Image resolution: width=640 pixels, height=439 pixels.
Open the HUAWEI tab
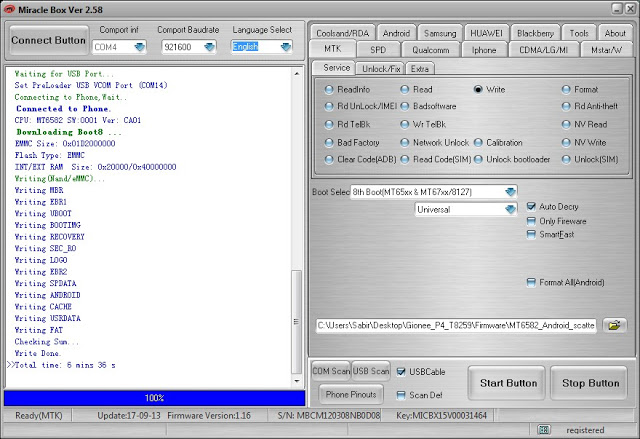[x=486, y=33]
